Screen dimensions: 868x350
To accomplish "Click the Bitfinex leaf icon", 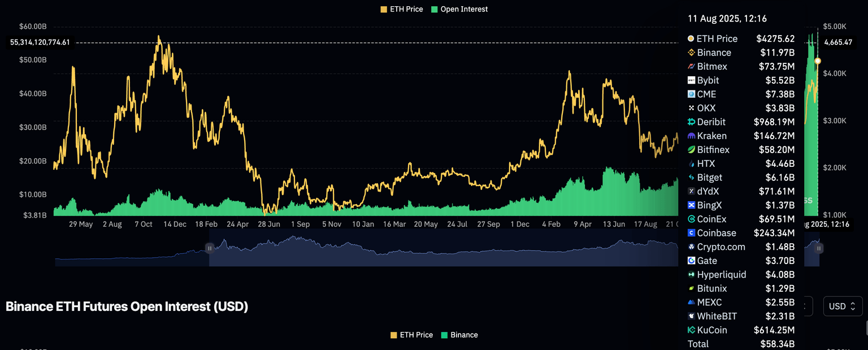I will click(x=691, y=150).
